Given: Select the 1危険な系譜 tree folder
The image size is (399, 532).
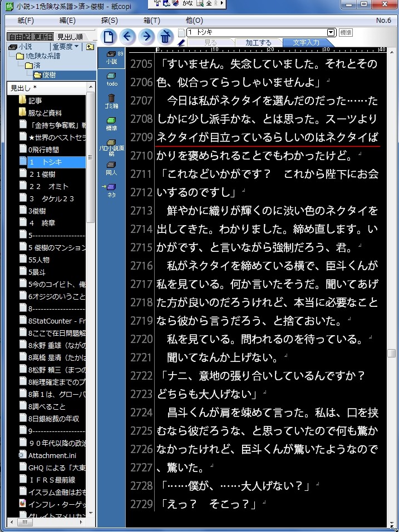Looking at the screenshot, I should (38, 56).
